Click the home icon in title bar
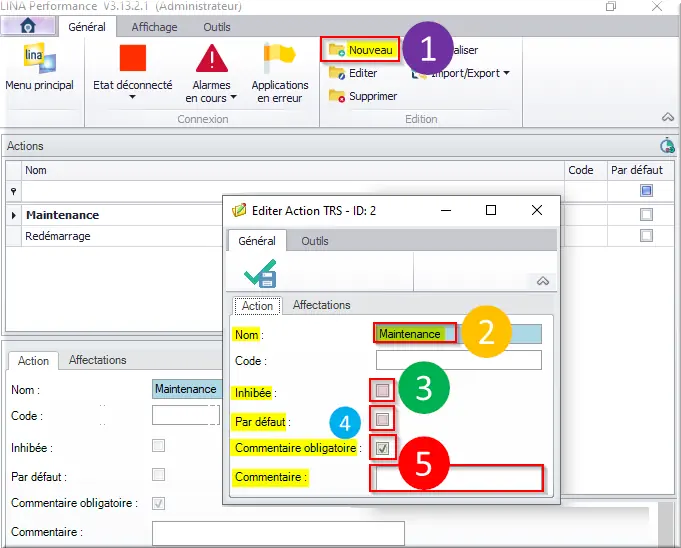The image size is (681, 548). coord(28,26)
